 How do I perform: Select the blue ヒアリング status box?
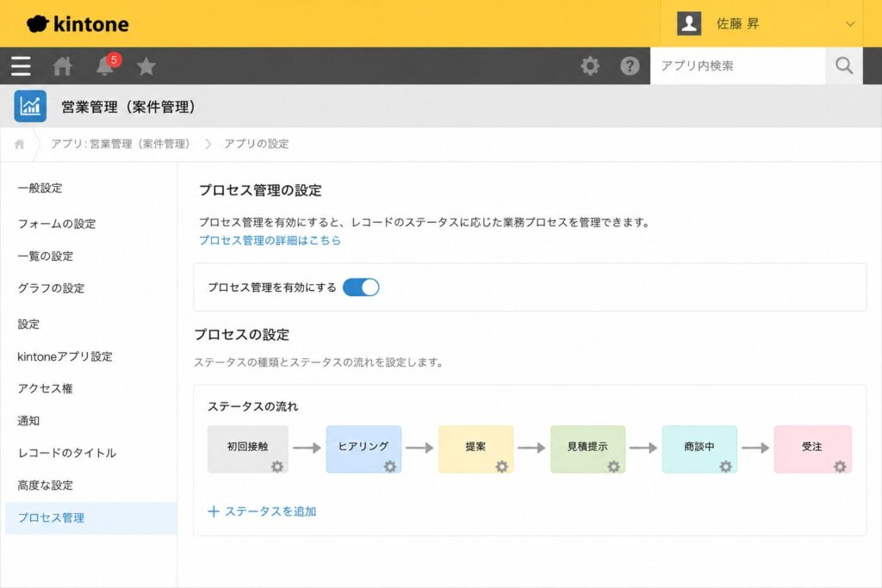363,449
